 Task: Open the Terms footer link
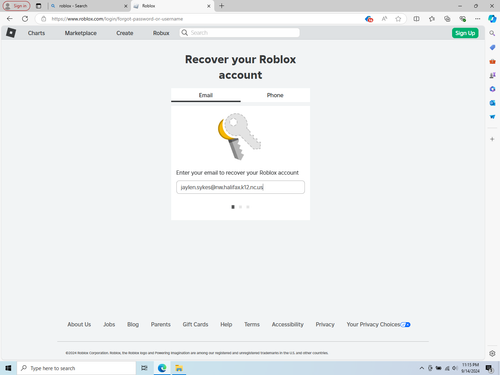[252, 324]
